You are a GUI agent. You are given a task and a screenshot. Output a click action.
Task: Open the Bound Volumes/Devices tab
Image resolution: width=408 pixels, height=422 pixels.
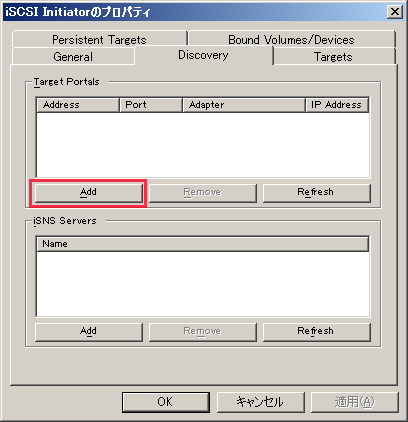click(x=292, y=39)
